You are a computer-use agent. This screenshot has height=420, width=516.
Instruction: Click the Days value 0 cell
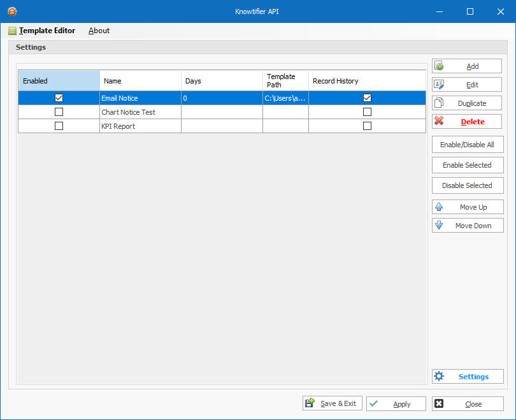click(222, 98)
